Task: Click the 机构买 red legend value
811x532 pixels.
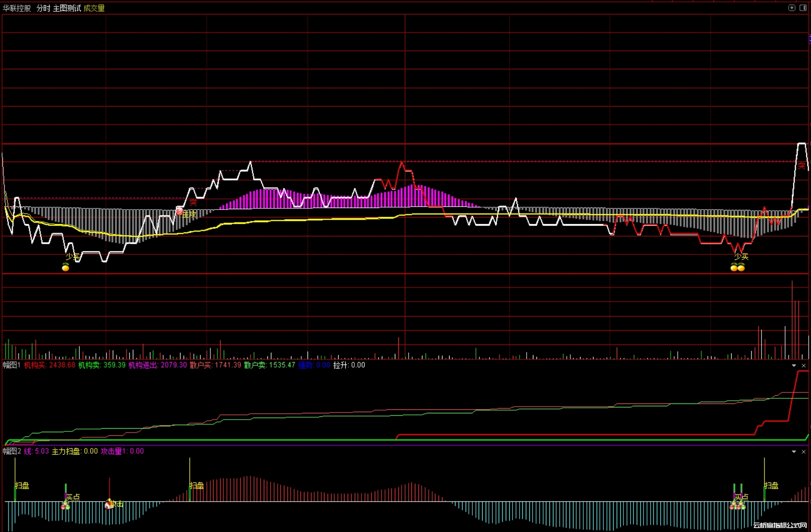Action: point(62,365)
